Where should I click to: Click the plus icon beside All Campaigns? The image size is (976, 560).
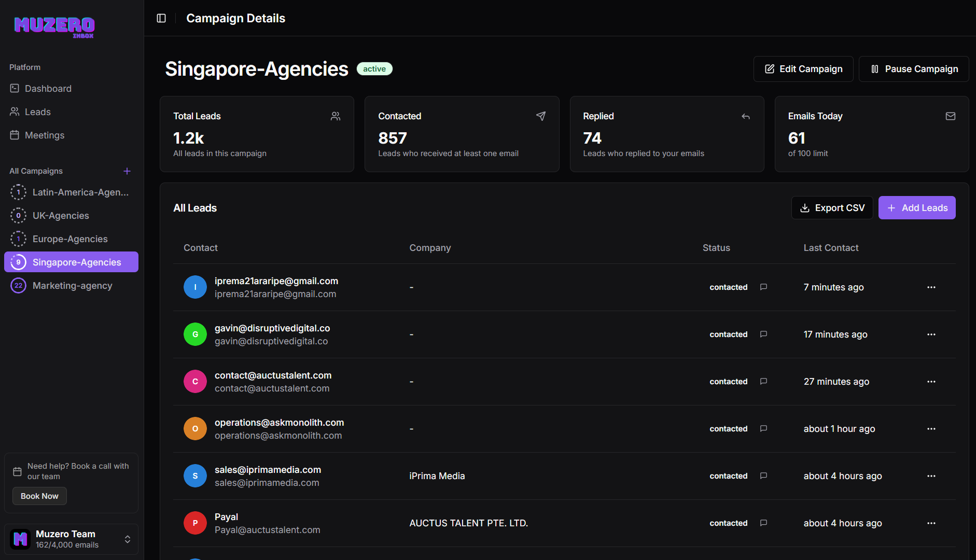(127, 171)
